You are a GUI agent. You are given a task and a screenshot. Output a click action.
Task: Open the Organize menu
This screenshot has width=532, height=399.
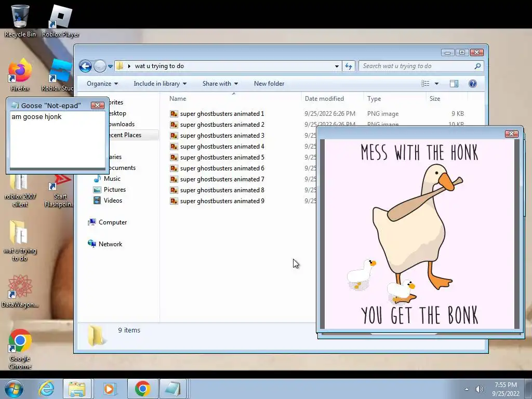(102, 84)
